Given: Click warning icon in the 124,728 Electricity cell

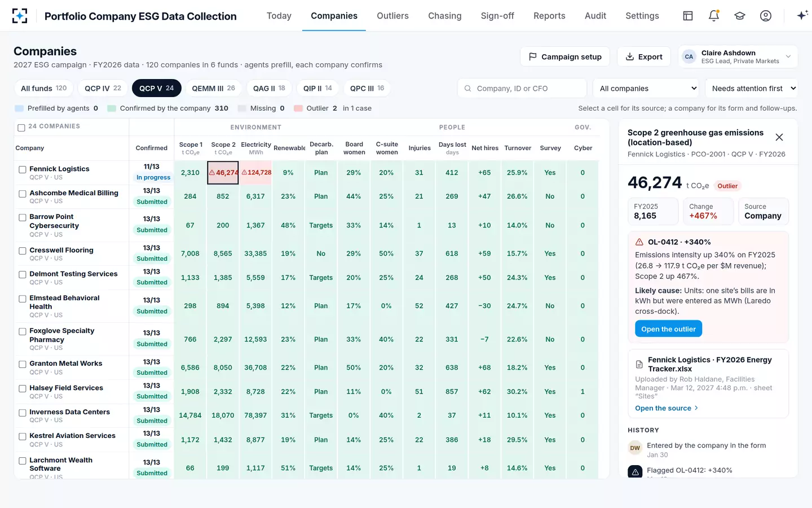Looking at the screenshot, I should (244, 173).
